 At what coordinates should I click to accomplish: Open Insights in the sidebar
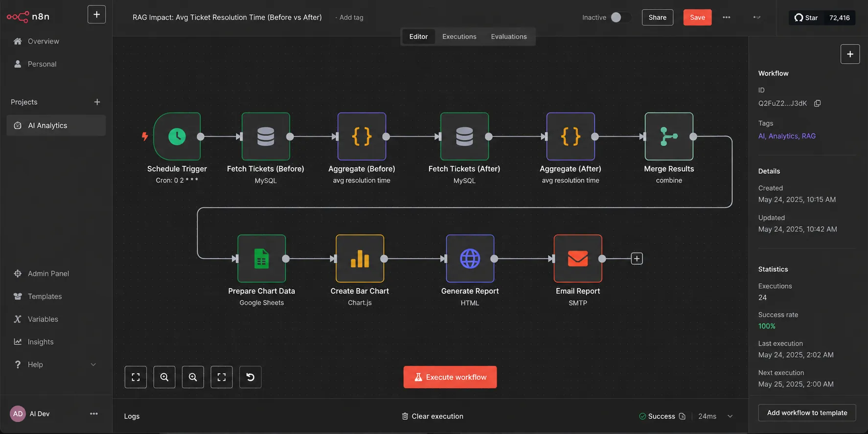[41, 342]
